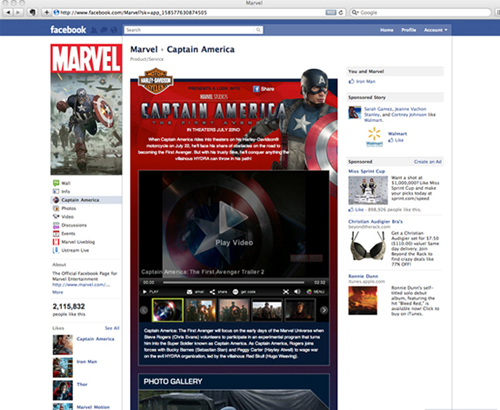500x410 pixels.
Task: Mute the video with the speaker icon
Action: tap(297, 292)
